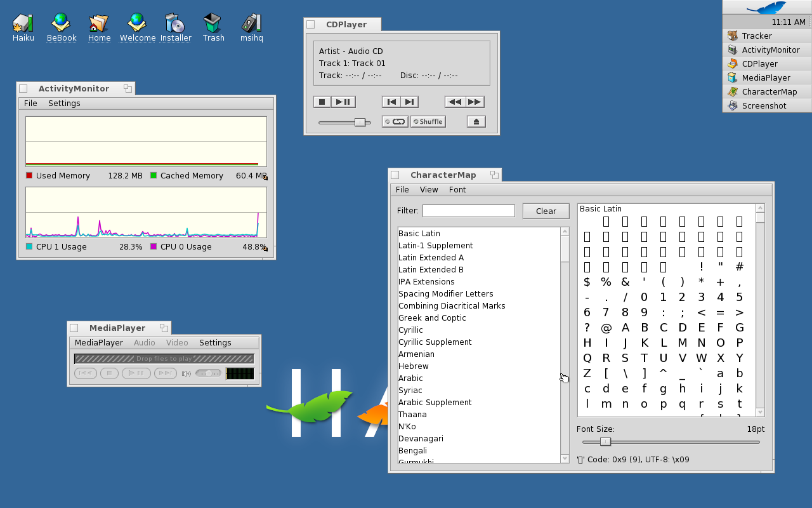Viewport: 812px width, 508px height.
Task: Click the MediaPlayer play/pause button
Action: click(136, 373)
